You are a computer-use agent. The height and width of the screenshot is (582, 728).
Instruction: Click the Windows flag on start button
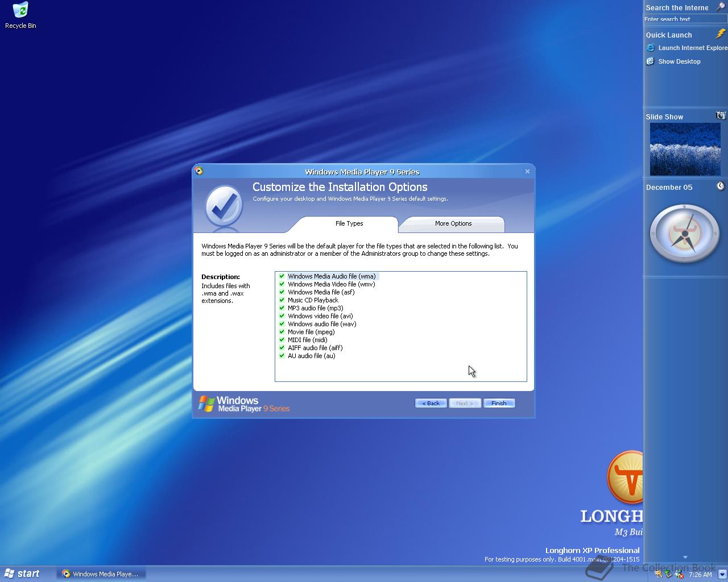(x=9, y=573)
